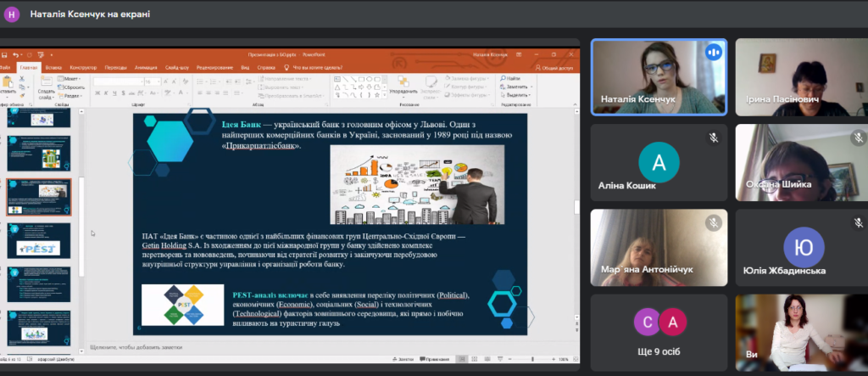The image size is (868, 376).
Task: Apply italic К formatting
Action: [x=106, y=93]
